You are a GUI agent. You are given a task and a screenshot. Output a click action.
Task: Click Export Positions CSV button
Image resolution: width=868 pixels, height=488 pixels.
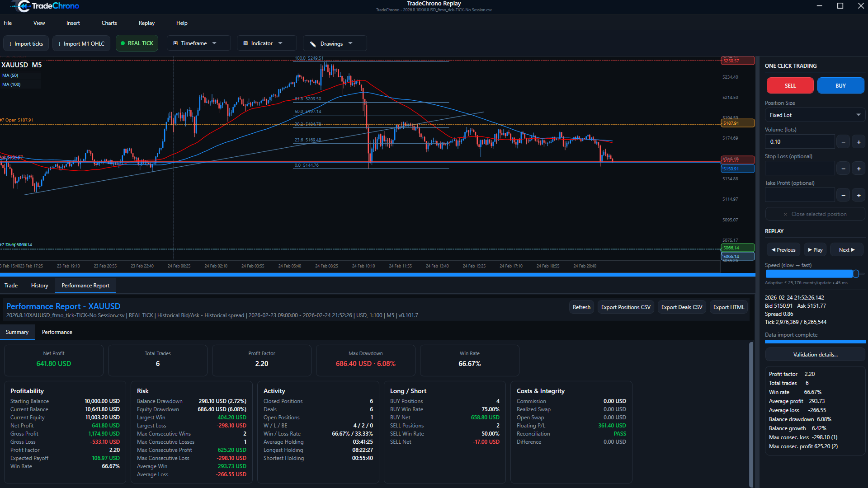[626, 307]
